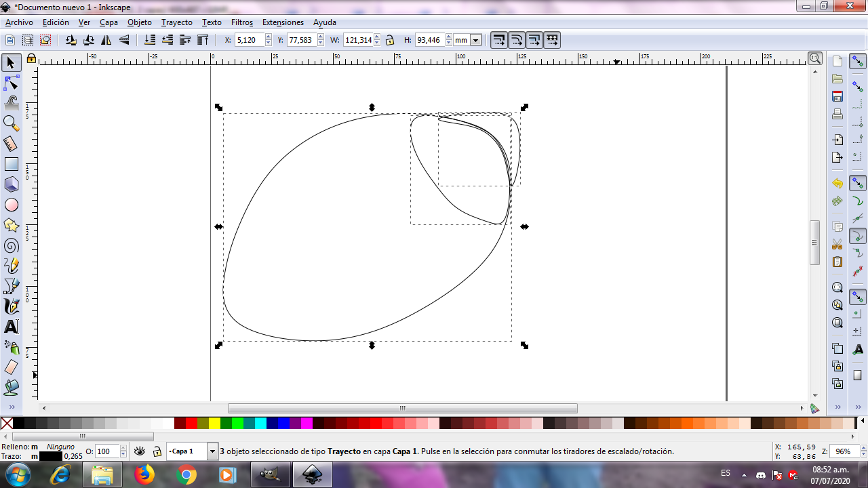Toggle move gradients with object
This screenshot has height=488, width=868.
pos(534,40)
